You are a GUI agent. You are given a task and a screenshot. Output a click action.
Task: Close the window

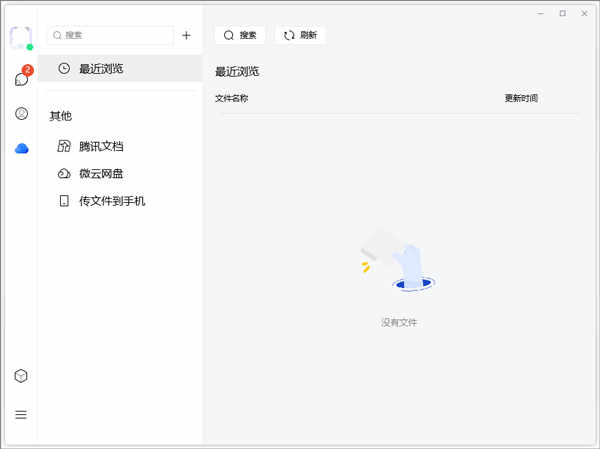click(x=584, y=13)
